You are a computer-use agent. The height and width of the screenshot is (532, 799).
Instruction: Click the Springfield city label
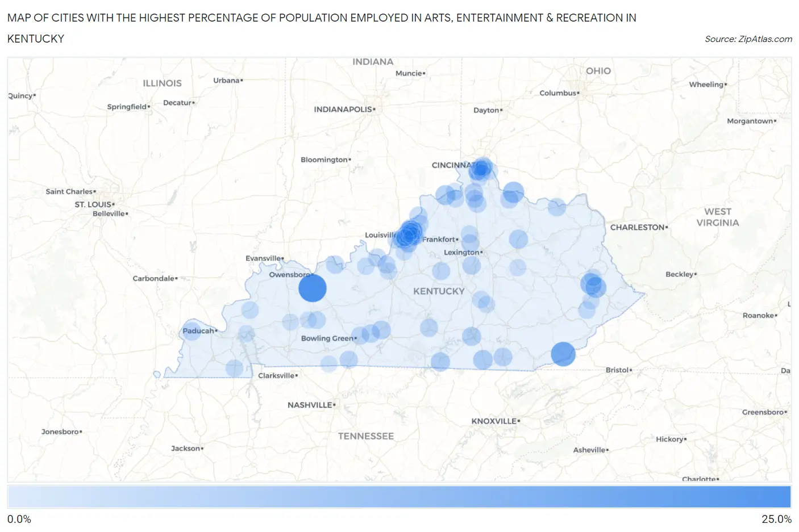[127, 107]
